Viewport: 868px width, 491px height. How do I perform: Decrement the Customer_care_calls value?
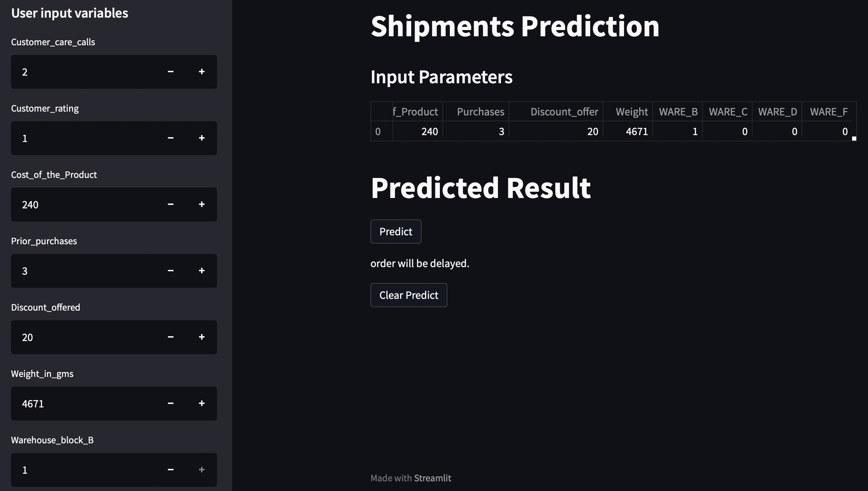tap(170, 72)
